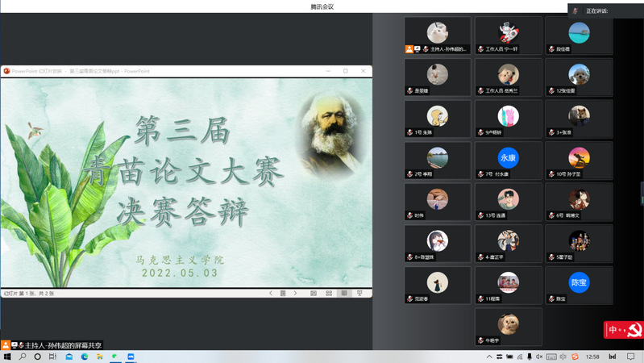Screen dimensions: 644x363
Task: Maximize the PowerPoint slideshow window
Action: point(346,71)
